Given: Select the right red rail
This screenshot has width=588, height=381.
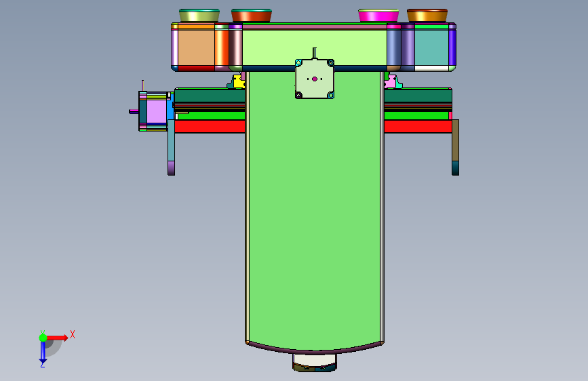Looking at the screenshot, I should tap(418, 126).
